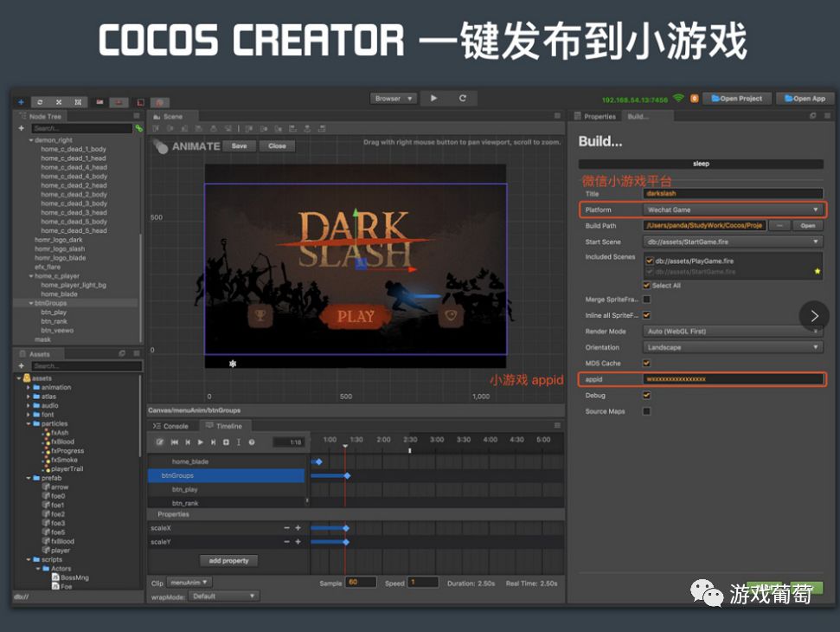The height and width of the screenshot is (632, 840).
Task: Click the add clip icon in Timeline toolbar
Action: pyautogui.click(x=226, y=442)
